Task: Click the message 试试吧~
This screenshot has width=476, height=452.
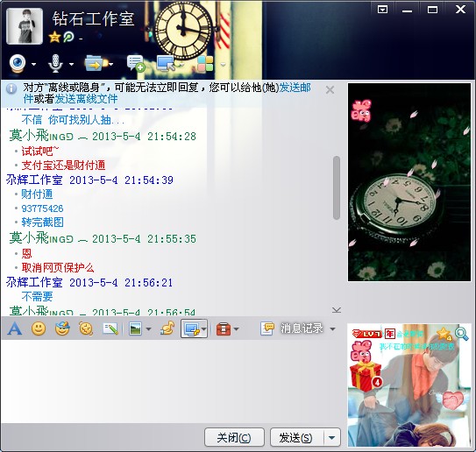Action: coord(39,151)
